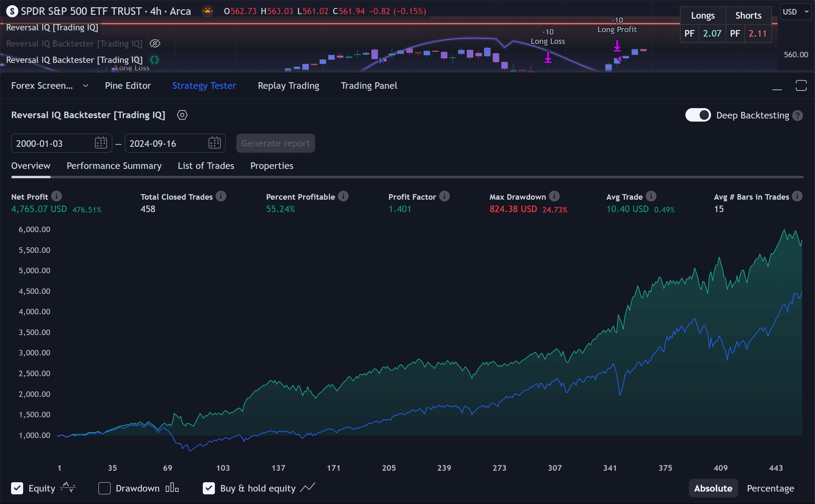Uncheck the Equity checkbox
The width and height of the screenshot is (815, 504).
(x=17, y=488)
